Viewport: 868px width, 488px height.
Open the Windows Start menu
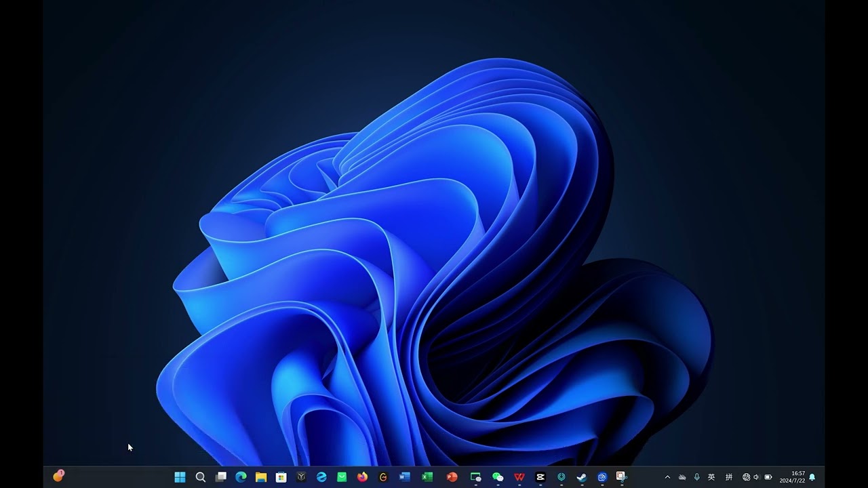[x=180, y=477]
